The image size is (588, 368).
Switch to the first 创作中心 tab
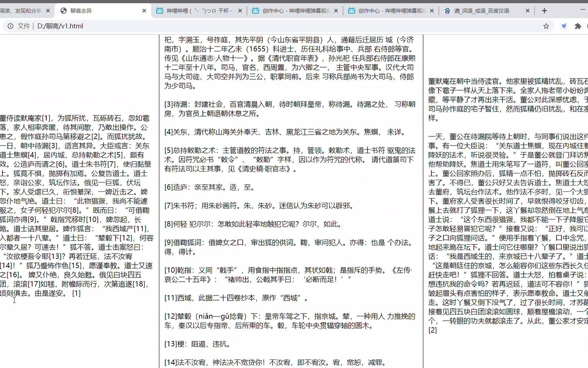tap(295, 11)
